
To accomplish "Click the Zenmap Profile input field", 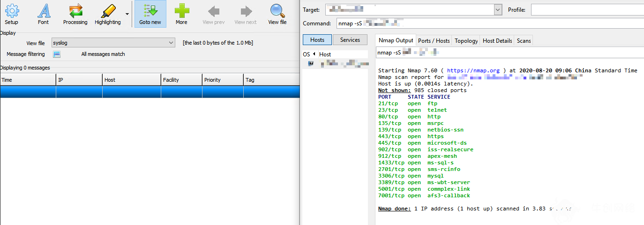I will [x=587, y=9].
